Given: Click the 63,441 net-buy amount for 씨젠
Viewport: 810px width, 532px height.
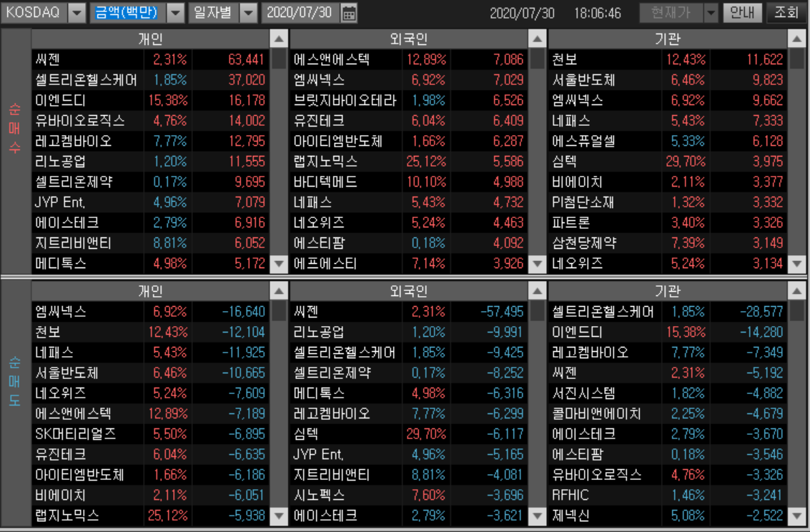Looking at the screenshot, I should pos(246,59).
